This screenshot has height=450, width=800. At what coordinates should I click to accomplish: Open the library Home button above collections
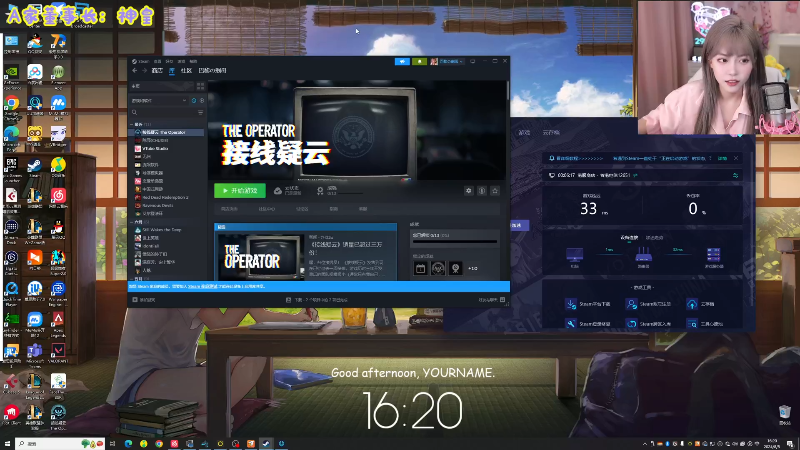point(162,86)
